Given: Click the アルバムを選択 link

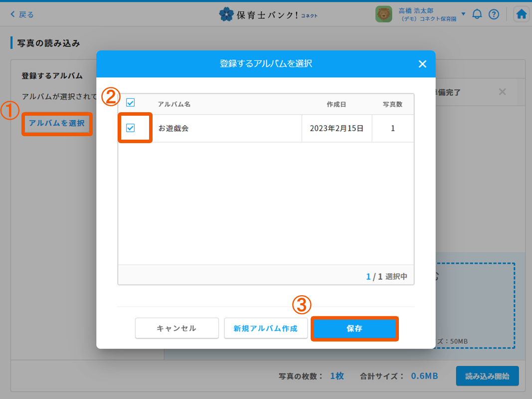Looking at the screenshot, I should (x=57, y=123).
